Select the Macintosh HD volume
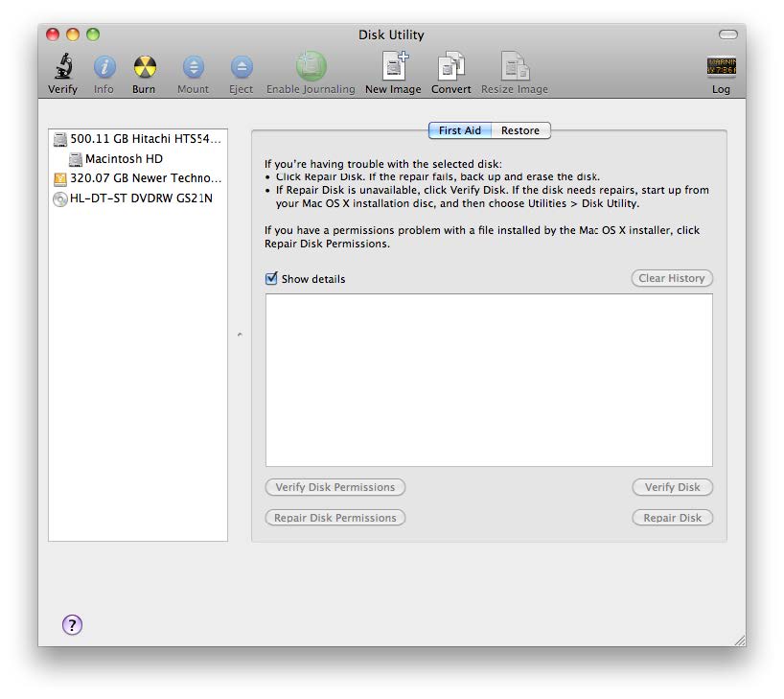The image size is (784, 699). (124, 159)
